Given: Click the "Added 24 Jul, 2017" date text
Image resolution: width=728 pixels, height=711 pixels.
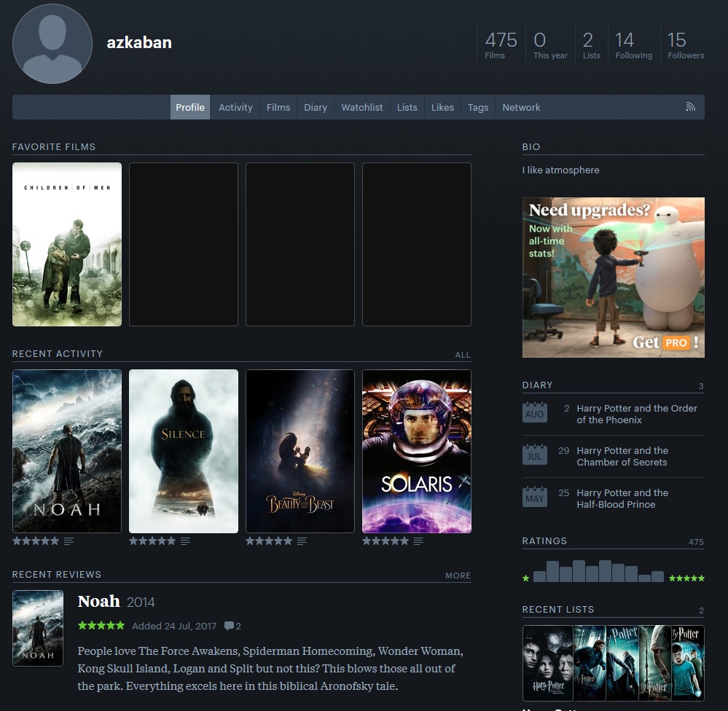Looking at the screenshot, I should (174, 626).
